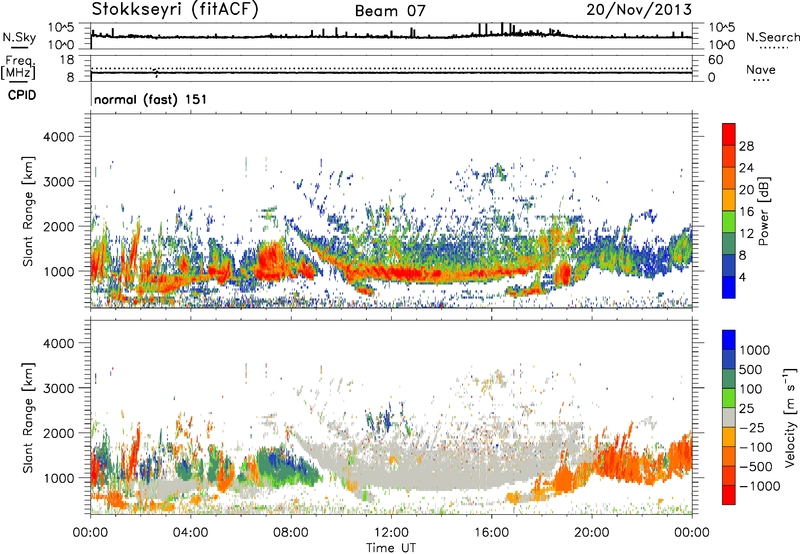Click the "20:00" time axis label
Viewport: 800px width, 554px height.
(x=592, y=533)
